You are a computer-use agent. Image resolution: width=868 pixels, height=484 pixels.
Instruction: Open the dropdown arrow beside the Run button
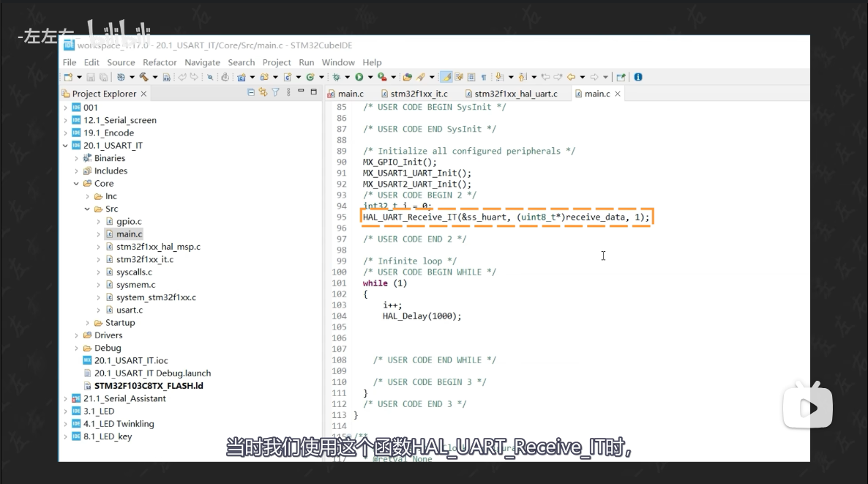pyautogui.click(x=370, y=77)
